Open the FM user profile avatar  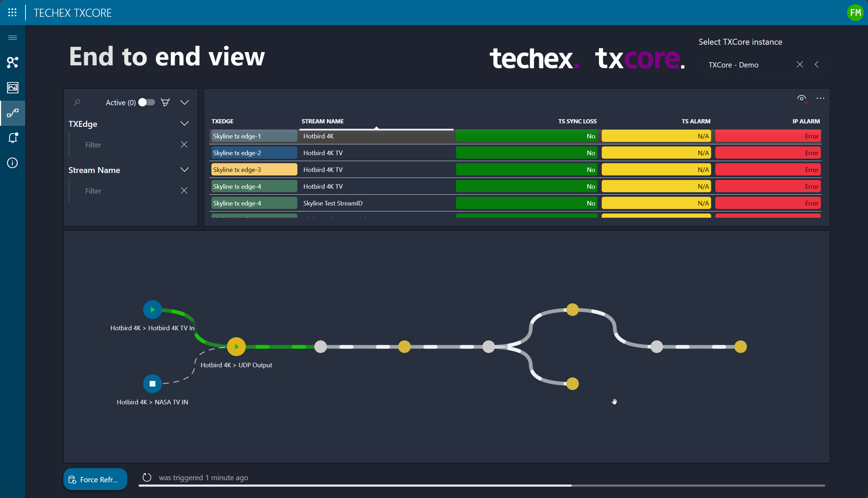point(855,13)
